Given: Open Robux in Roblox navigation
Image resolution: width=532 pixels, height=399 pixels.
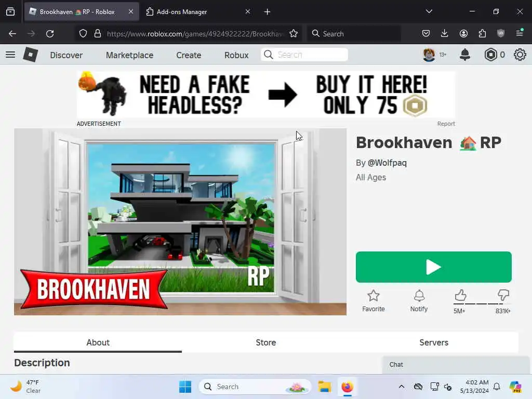Looking at the screenshot, I should 236,55.
